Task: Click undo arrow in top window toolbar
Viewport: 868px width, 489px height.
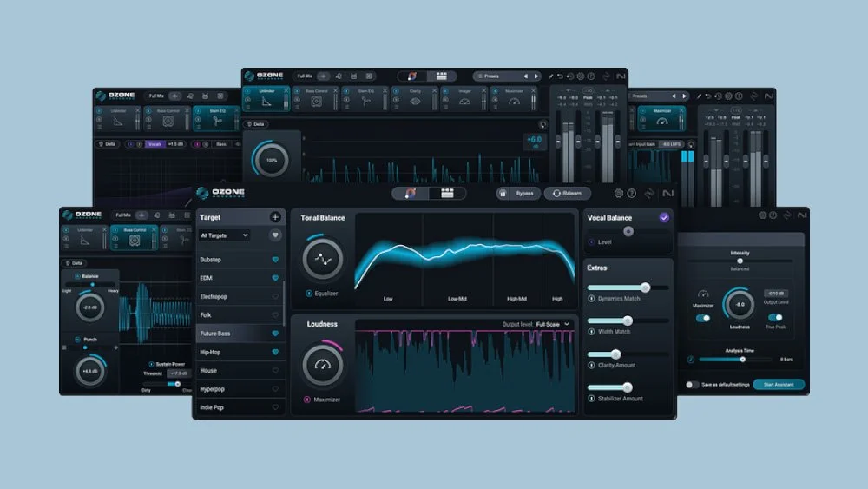Action: (560, 76)
